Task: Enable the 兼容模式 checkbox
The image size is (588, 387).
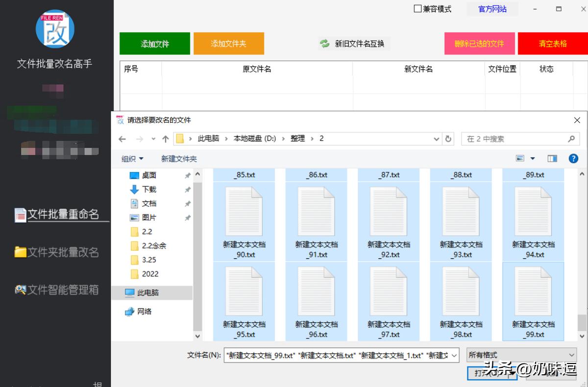Action: tap(417, 8)
